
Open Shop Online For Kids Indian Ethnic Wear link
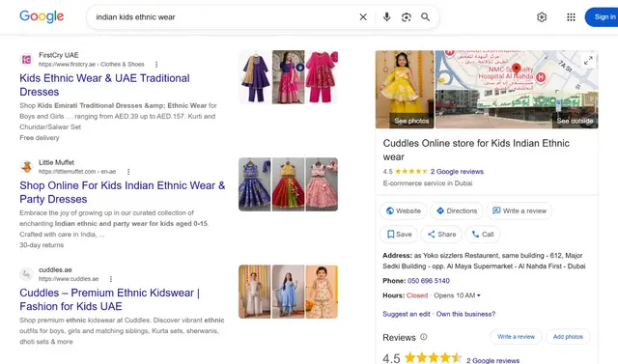coord(123,192)
